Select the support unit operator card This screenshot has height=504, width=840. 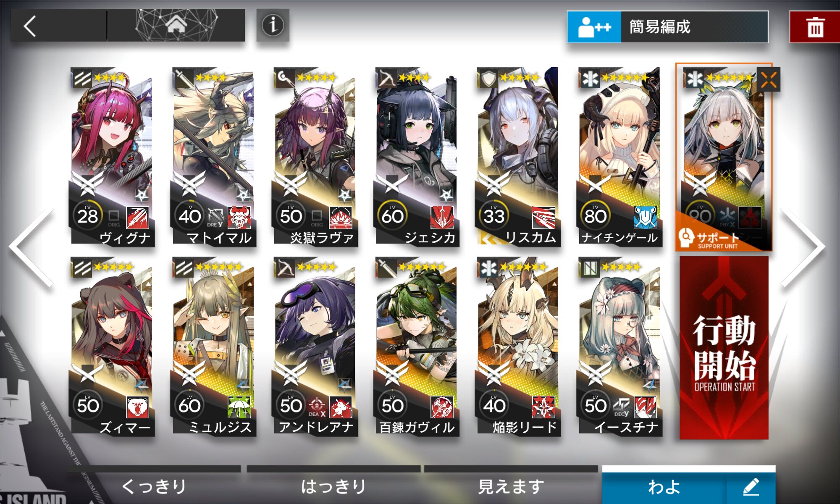724,157
